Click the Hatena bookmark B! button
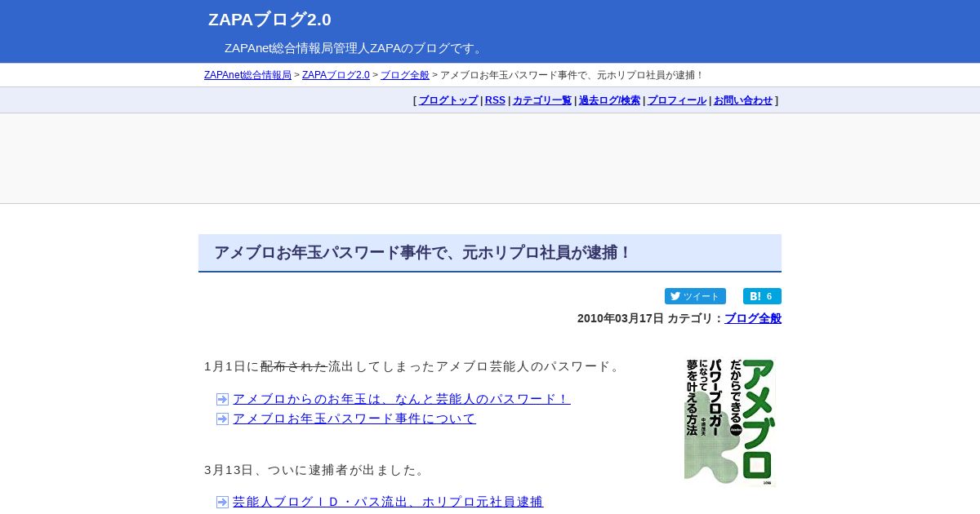The height and width of the screenshot is (514, 980). (x=762, y=296)
